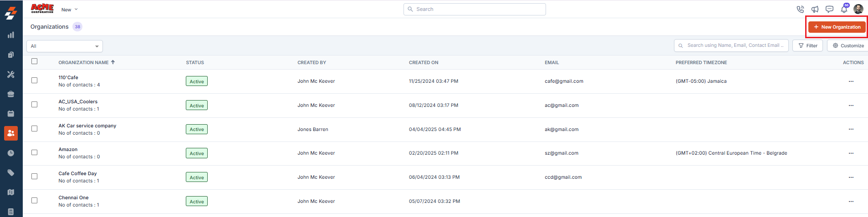Open the chat messages icon

[x=829, y=9]
